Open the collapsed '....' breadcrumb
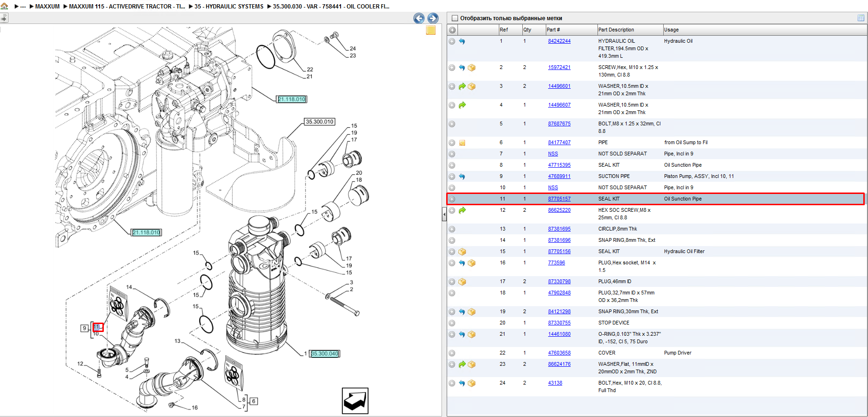 [x=23, y=7]
